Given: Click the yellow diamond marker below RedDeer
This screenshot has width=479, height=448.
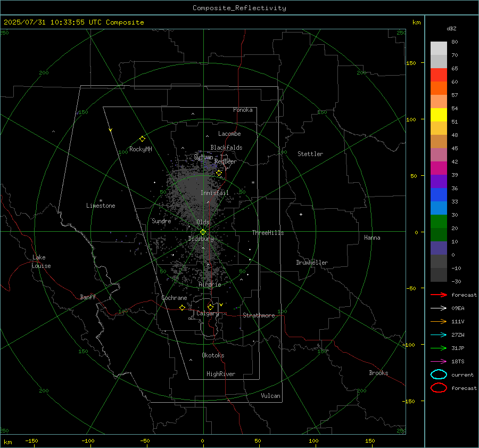Looking at the screenshot, I should coord(219,173).
